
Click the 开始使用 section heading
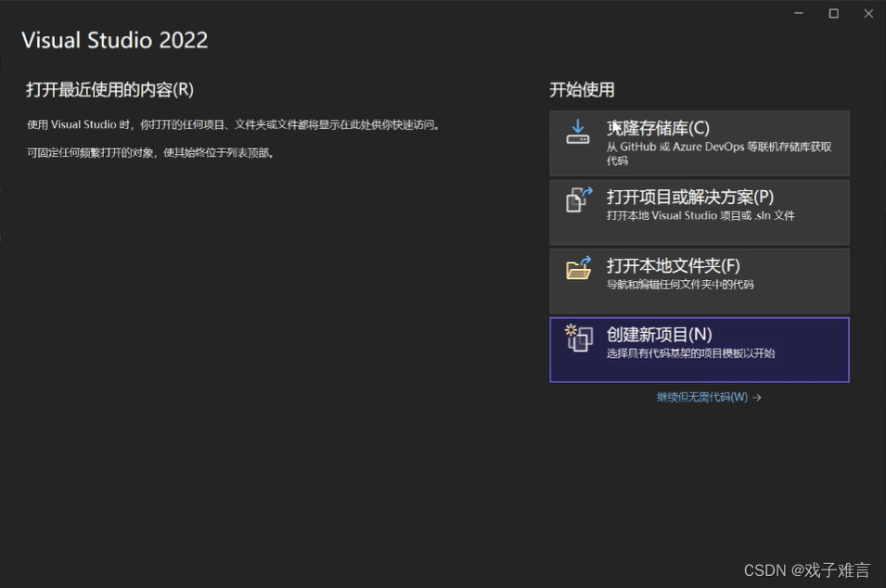click(x=582, y=90)
